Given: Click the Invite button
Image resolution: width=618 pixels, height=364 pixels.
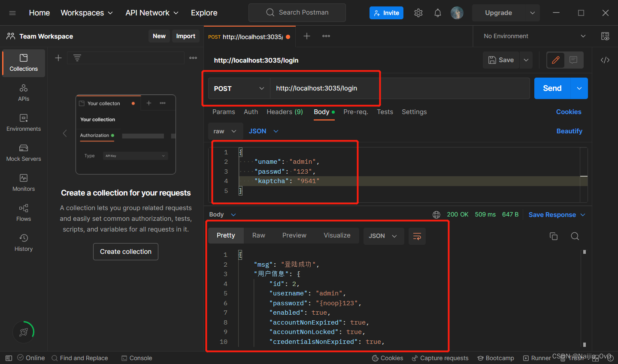Looking at the screenshot, I should click(386, 13).
